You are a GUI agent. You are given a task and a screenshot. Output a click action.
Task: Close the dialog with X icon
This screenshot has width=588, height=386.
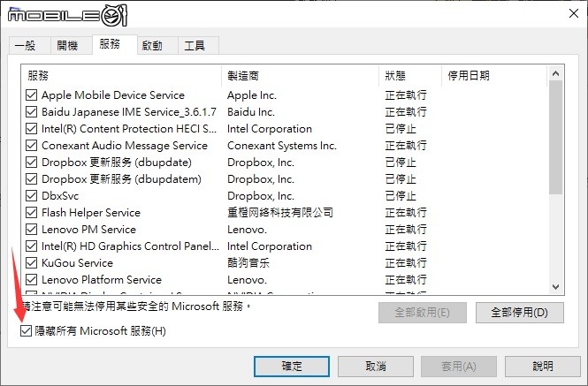pos(573,13)
